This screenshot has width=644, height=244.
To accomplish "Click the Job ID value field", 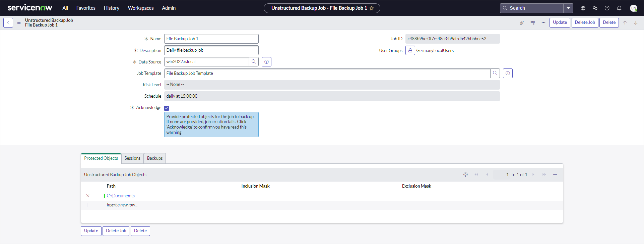I will (453, 39).
